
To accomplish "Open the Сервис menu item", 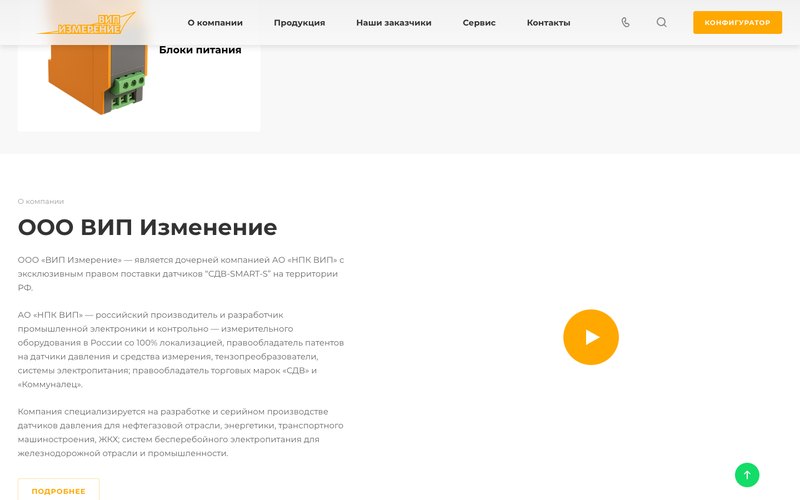I will pos(479,23).
